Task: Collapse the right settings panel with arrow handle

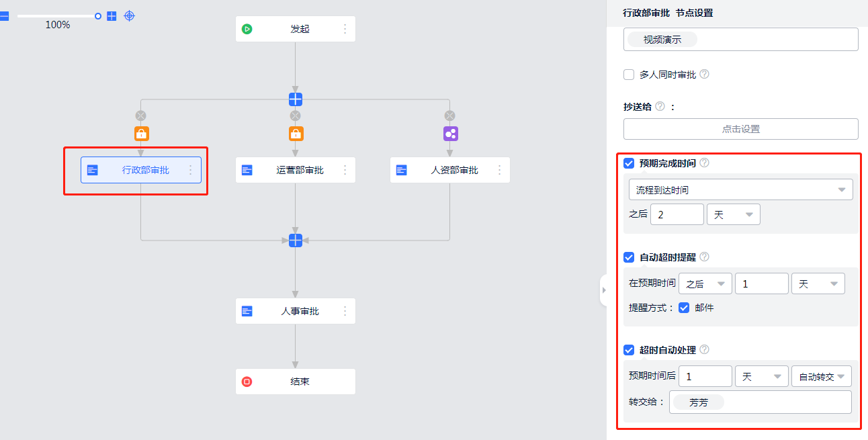Action: coord(603,290)
